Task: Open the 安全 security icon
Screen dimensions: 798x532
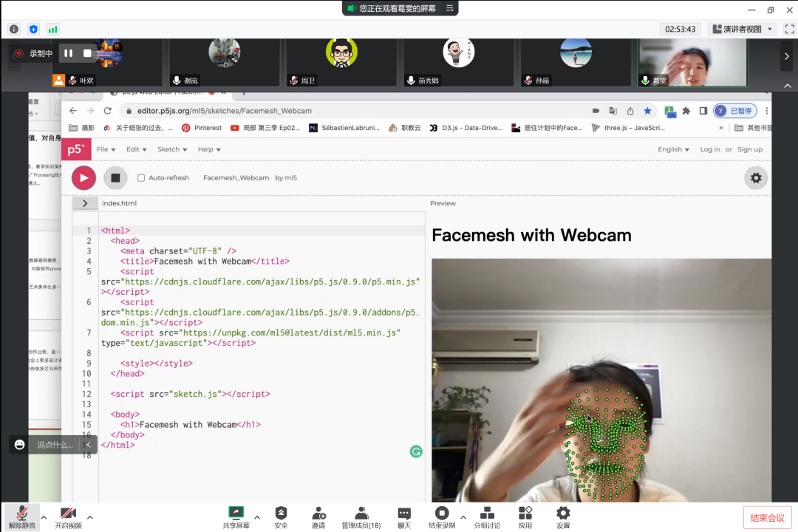Action: point(281,514)
